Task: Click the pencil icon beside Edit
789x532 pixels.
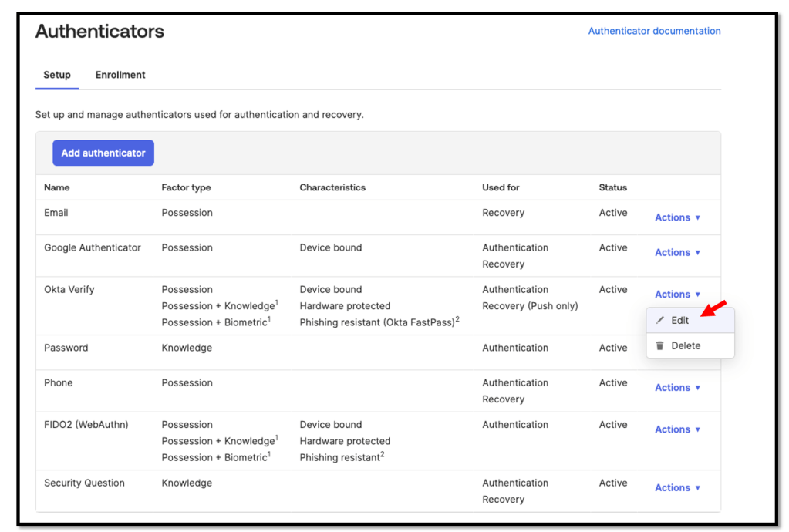Action: coord(659,321)
